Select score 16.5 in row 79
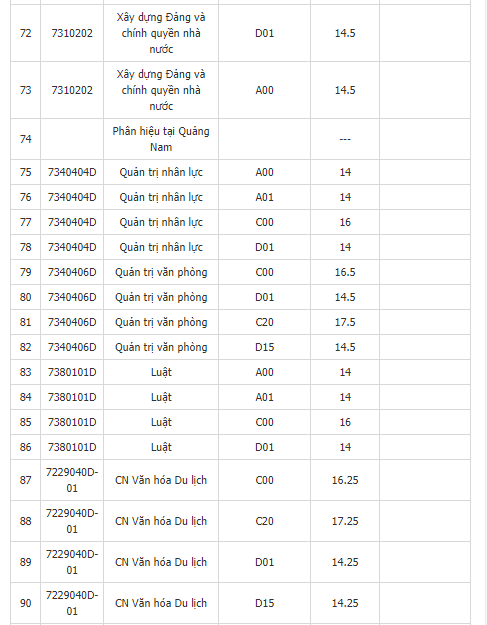 [345, 272]
